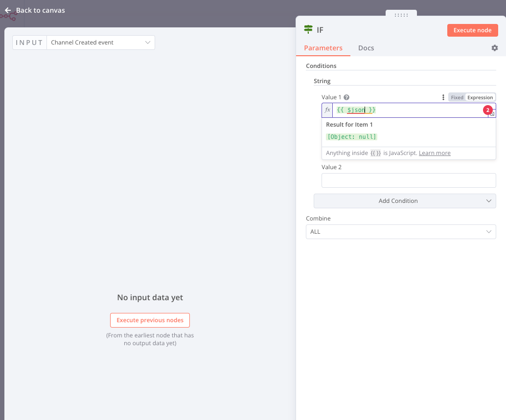Image resolution: width=506 pixels, height=420 pixels.
Task: Click the fx expression icon
Action: pyautogui.click(x=327, y=110)
